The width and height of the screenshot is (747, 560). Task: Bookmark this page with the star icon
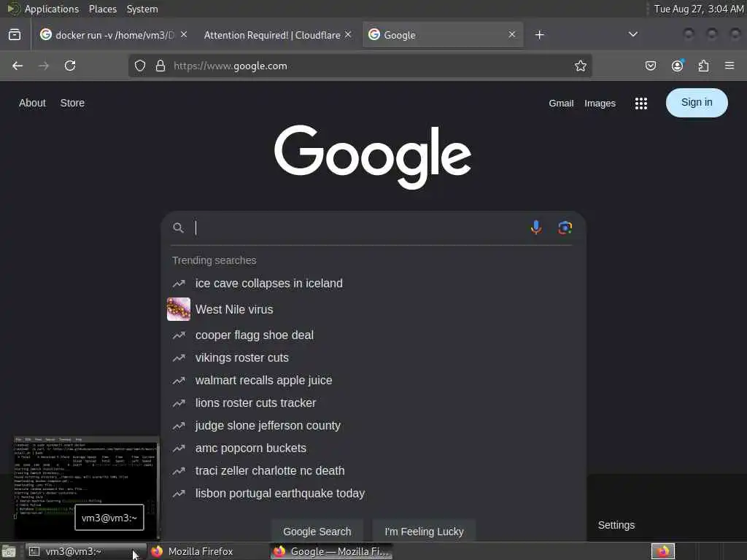pyautogui.click(x=580, y=66)
